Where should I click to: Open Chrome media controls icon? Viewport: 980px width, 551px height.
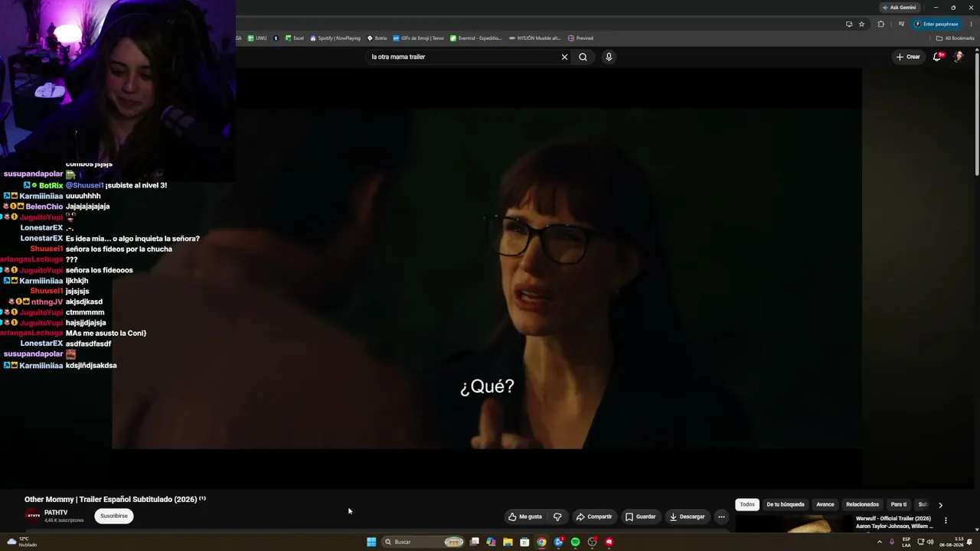pos(901,24)
